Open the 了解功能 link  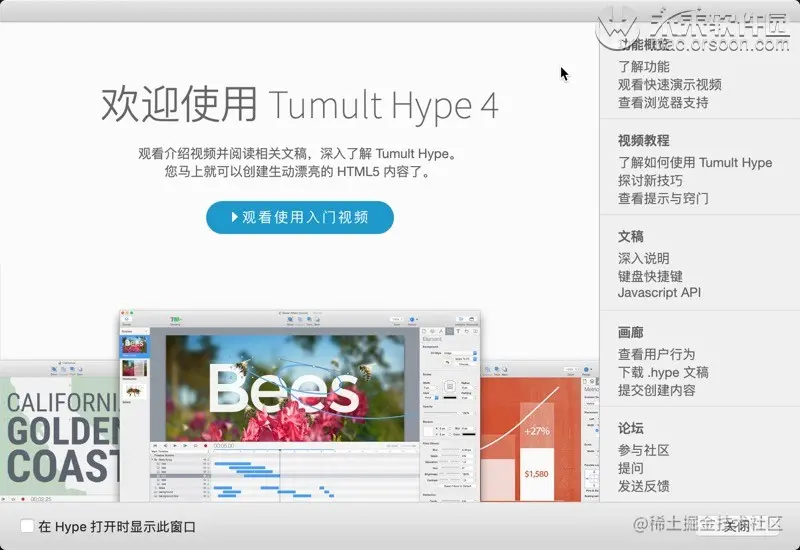pyautogui.click(x=643, y=67)
